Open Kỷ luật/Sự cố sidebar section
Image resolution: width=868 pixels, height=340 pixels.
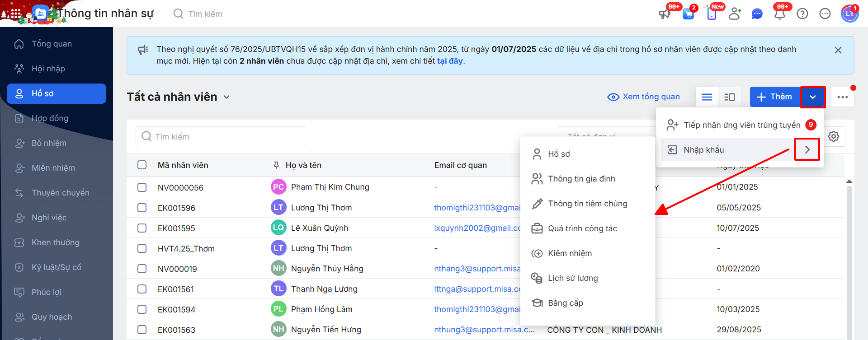coord(57,267)
